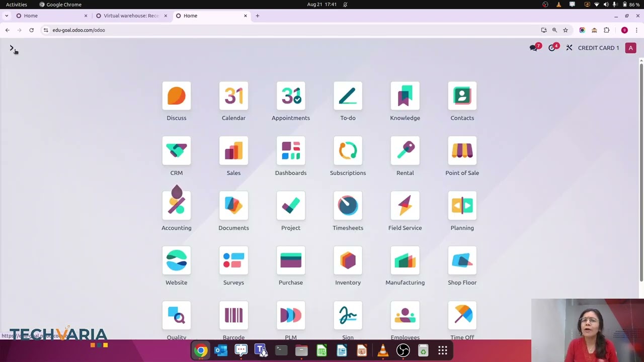Open the Terminal from the dock

coord(281,350)
